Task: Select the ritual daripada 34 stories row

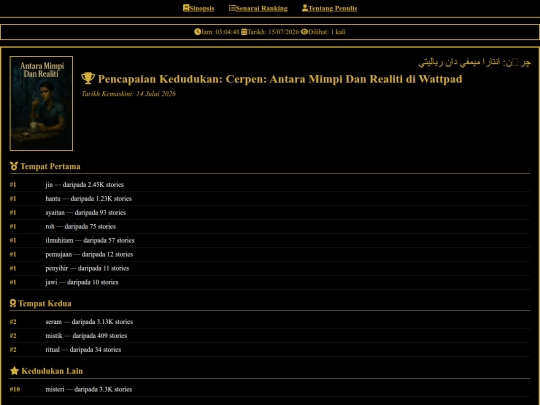Action: pyautogui.click(x=270, y=350)
